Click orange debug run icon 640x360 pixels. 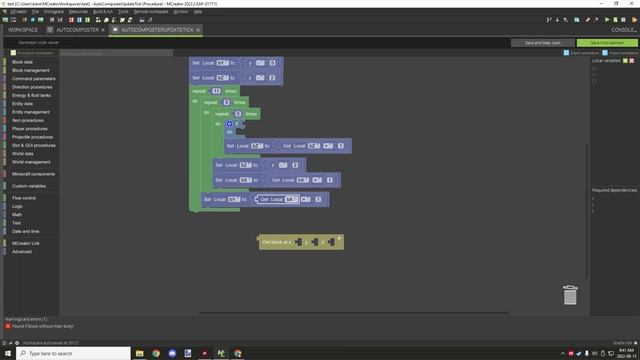point(634,20)
